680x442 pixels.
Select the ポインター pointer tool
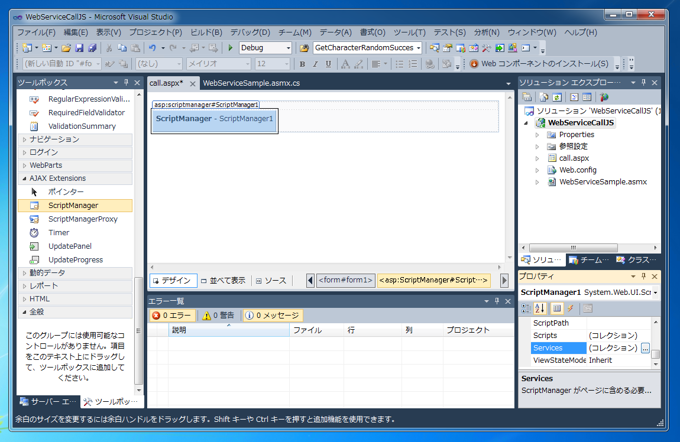(x=75, y=191)
